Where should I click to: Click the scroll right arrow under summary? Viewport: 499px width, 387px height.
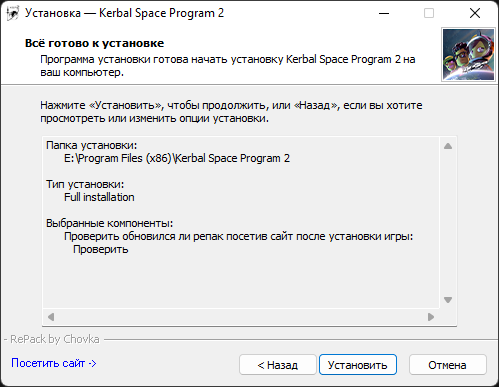click(x=431, y=317)
